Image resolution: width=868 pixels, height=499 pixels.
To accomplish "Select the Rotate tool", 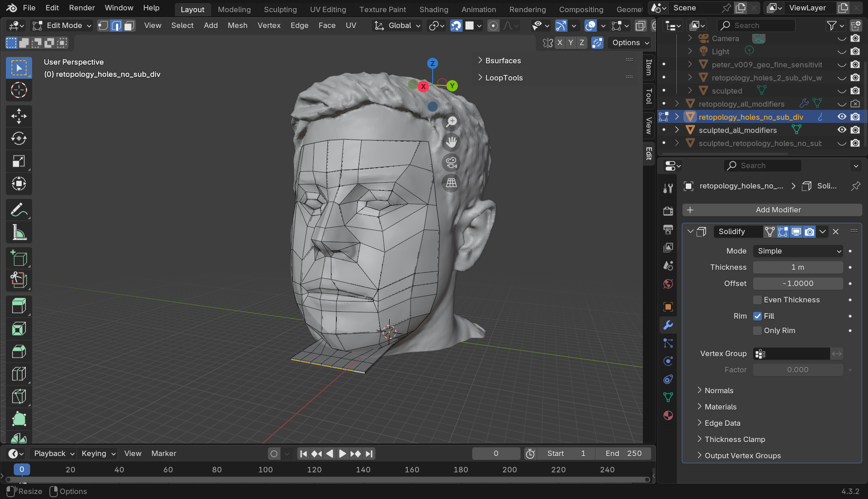I will (19, 138).
